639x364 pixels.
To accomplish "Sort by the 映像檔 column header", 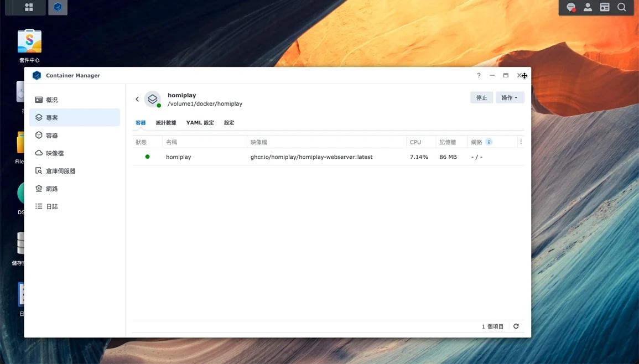I will point(327,142).
